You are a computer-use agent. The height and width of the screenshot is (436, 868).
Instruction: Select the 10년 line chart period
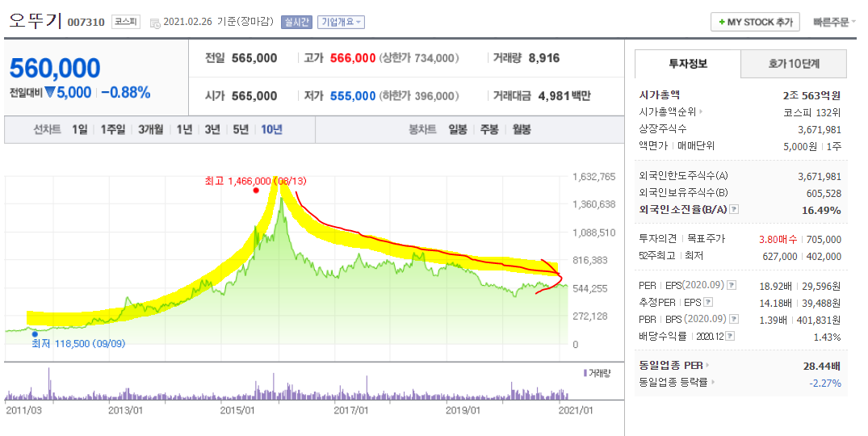click(x=271, y=129)
